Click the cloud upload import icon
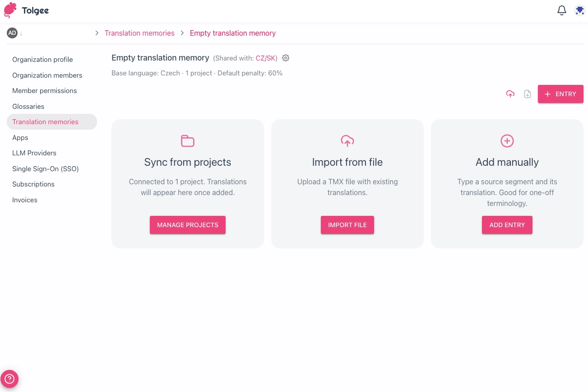 (x=510, y=94)
